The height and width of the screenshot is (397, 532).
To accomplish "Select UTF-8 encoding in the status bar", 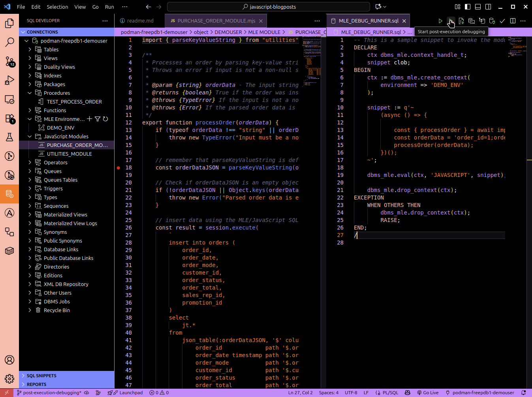I will pyautogui.click(x=351, y=393).
